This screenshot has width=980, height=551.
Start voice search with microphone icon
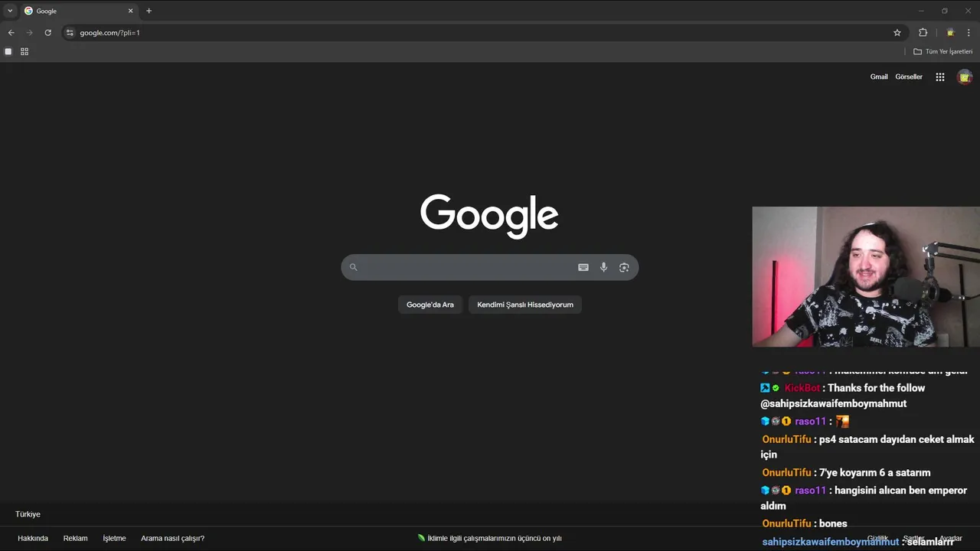click(x=603, y=267)
